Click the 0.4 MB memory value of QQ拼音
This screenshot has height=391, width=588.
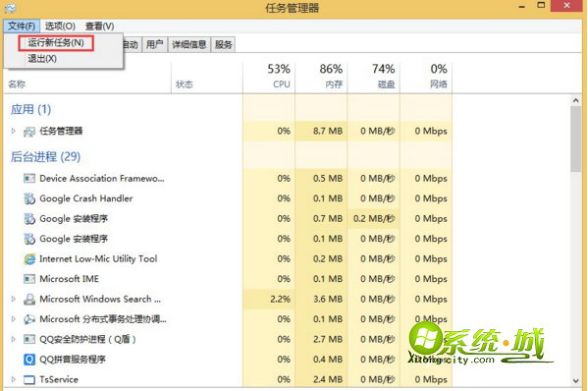[328, 360]
